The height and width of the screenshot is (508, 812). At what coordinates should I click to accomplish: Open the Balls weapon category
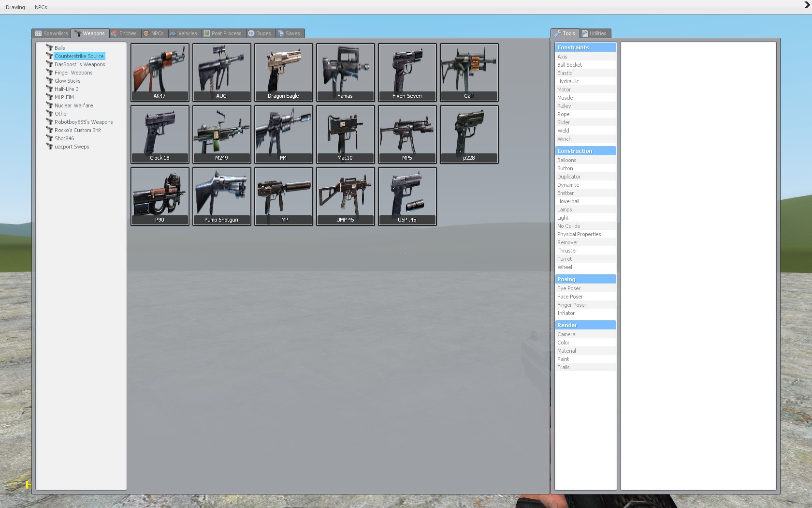coord(59,48)
